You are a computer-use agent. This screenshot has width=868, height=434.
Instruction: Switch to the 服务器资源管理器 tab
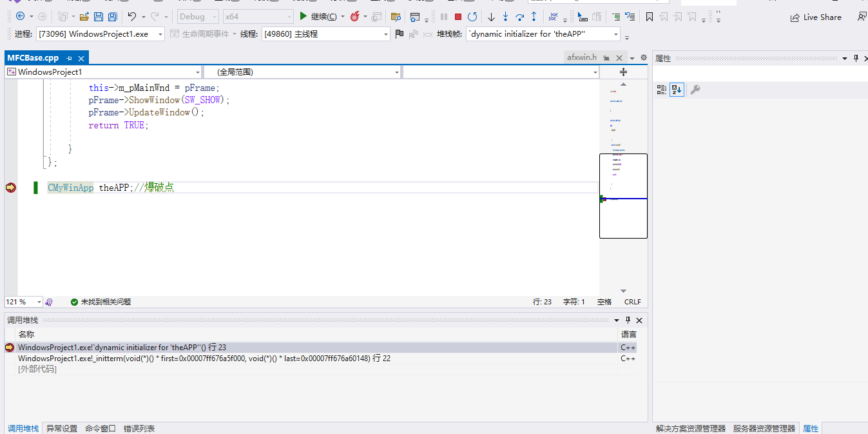point(764,428)
